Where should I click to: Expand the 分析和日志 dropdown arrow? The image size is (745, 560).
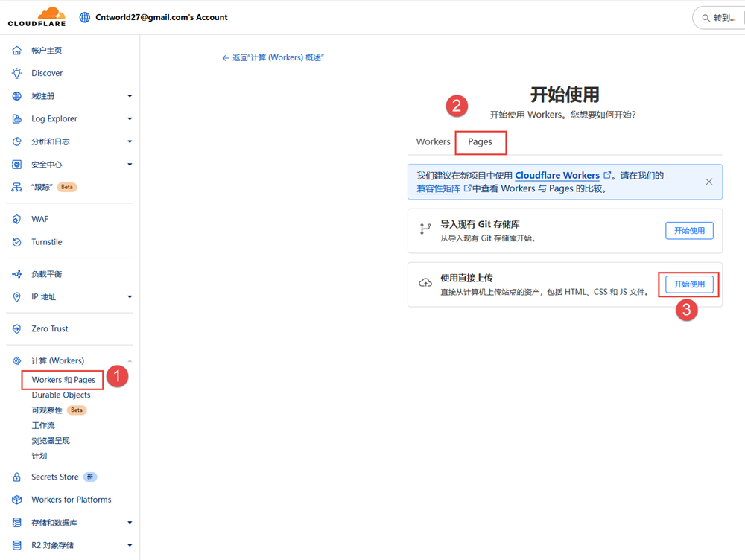[130, 141]
